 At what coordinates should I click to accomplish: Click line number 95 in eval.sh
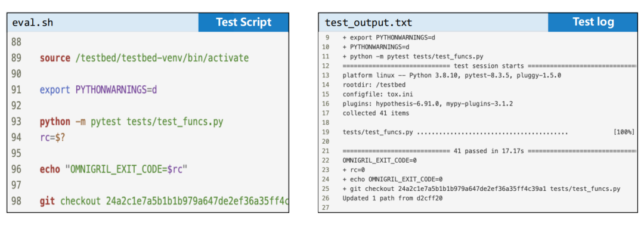[17, 154]
